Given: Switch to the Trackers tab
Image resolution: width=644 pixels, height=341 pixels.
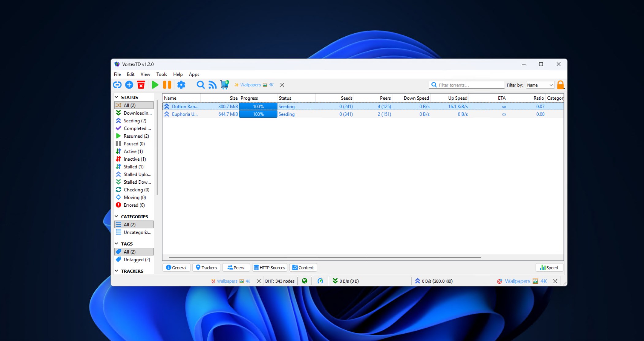Looking at the screenshot, I should coord(206,267).
